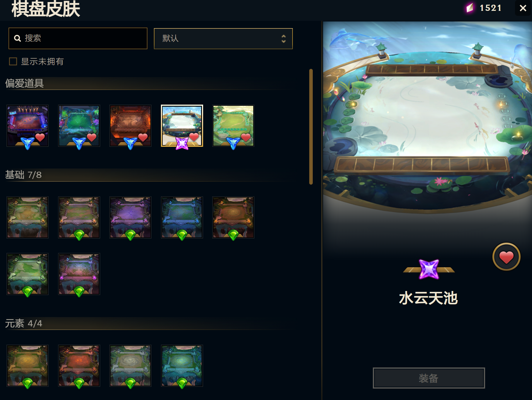Enable the 显示未拥有 checkbox

click(x=13, y=61)
